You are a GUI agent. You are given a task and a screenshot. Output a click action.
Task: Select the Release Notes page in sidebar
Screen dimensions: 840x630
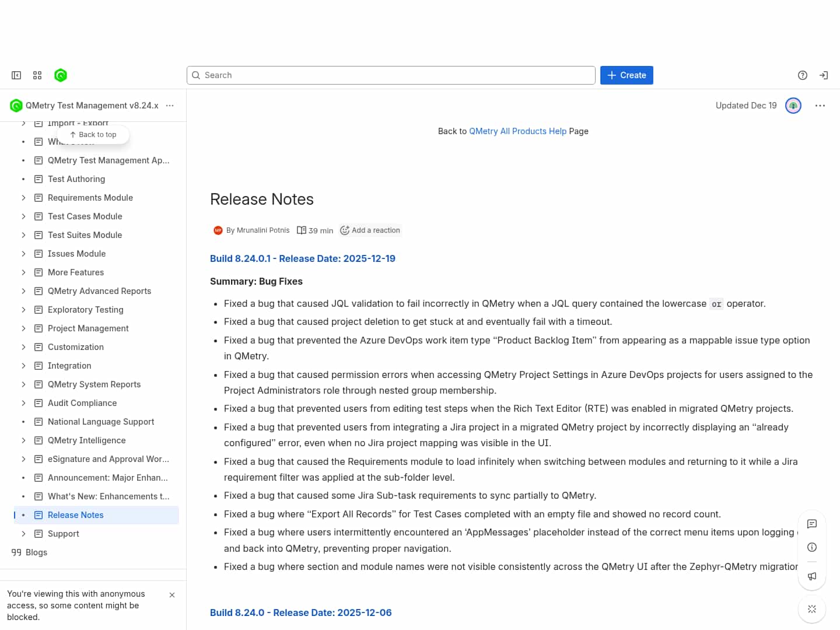pyautogui.click(x=76, y=515)
